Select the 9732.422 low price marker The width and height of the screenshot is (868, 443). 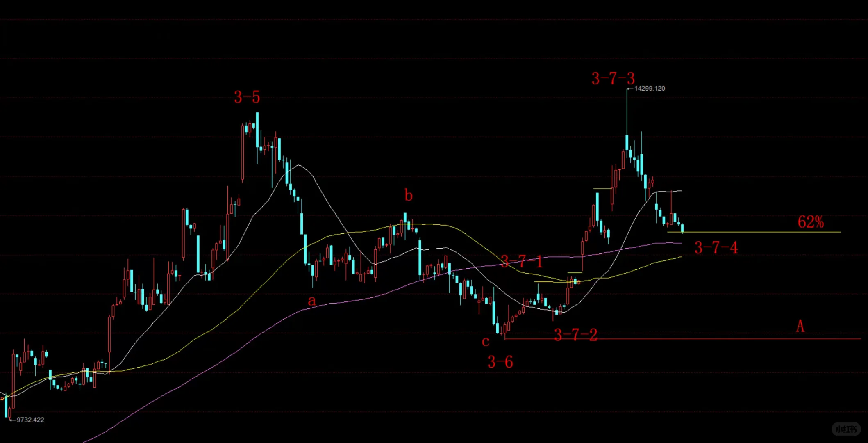(x=30, y=420)
